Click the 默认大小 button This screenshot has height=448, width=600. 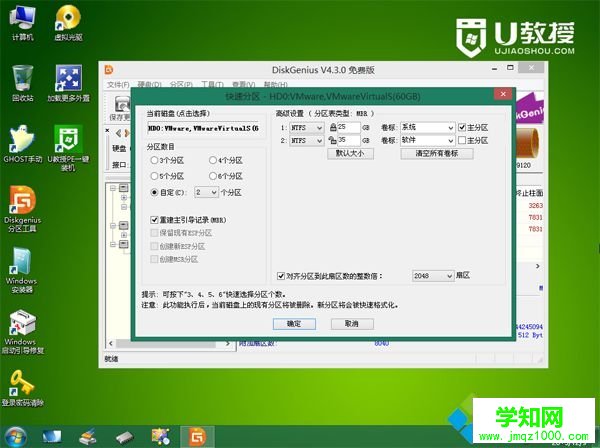350,153
